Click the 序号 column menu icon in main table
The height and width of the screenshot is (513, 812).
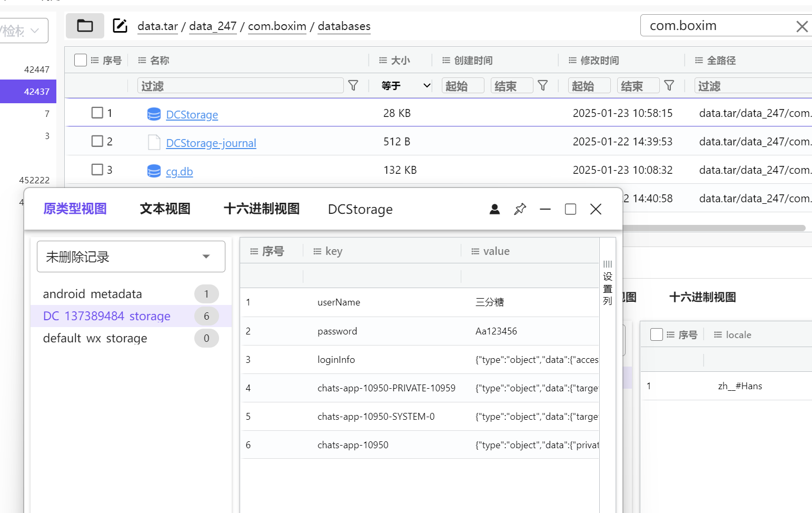(95, 61)
